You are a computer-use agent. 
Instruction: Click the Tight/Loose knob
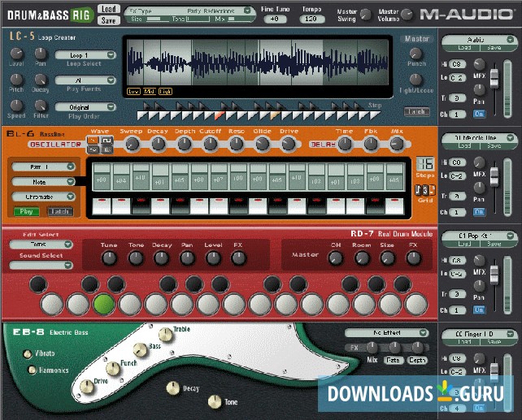(x=415, y=80)
